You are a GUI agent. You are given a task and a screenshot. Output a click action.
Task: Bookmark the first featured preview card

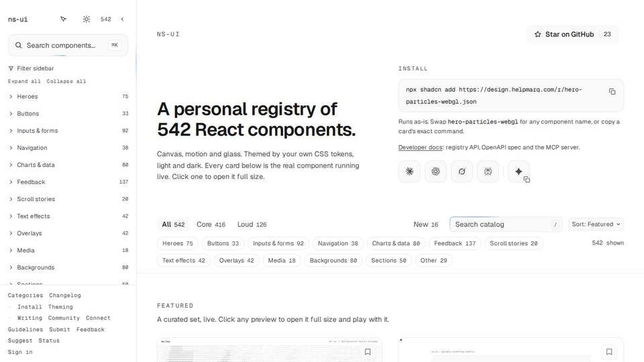pyautogui.click(x=368, y=352)
